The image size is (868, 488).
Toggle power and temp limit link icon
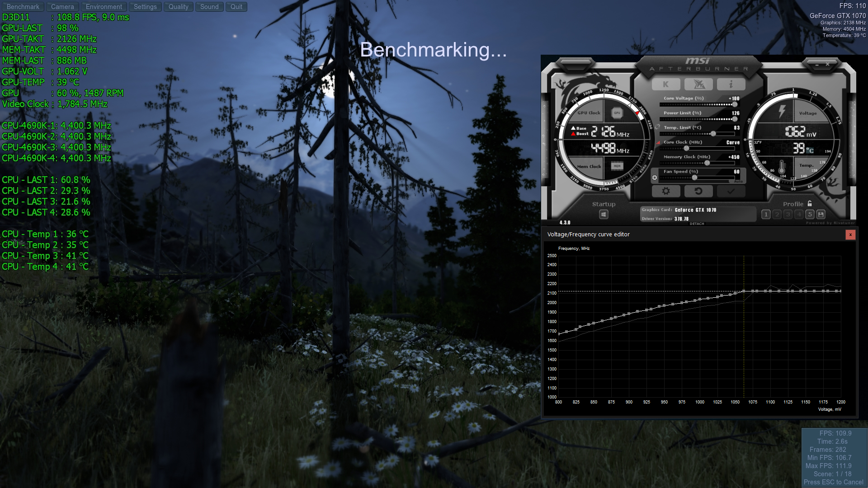(x=657, y=127)
